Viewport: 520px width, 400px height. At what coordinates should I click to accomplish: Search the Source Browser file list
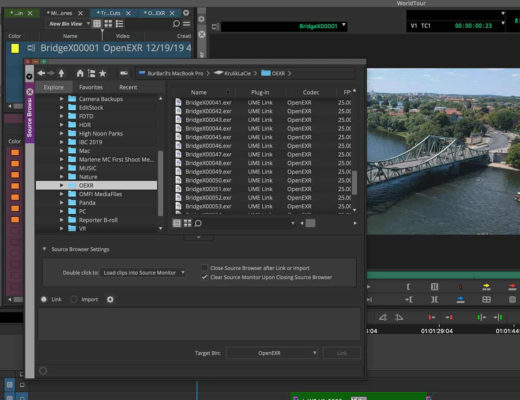pos(198,223)
